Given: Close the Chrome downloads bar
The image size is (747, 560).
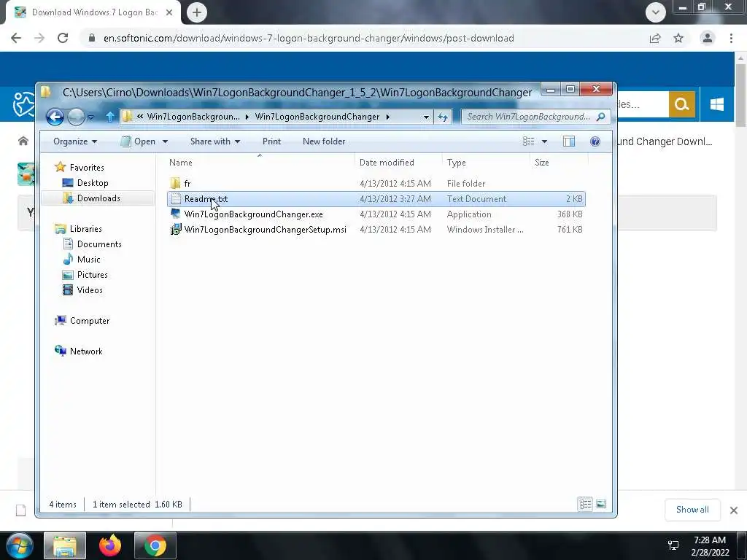Looking at the screenshot, I should point(734,510).
